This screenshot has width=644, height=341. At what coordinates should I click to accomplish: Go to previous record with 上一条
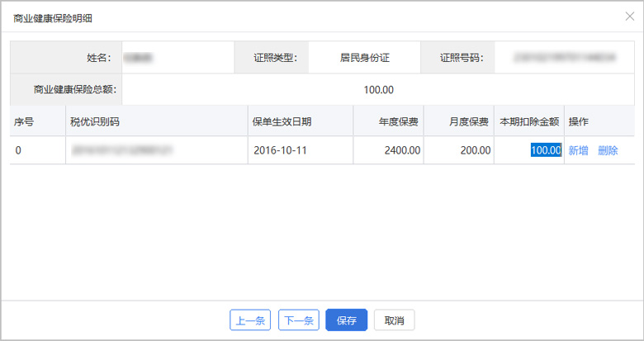click(x=250, y=320)
